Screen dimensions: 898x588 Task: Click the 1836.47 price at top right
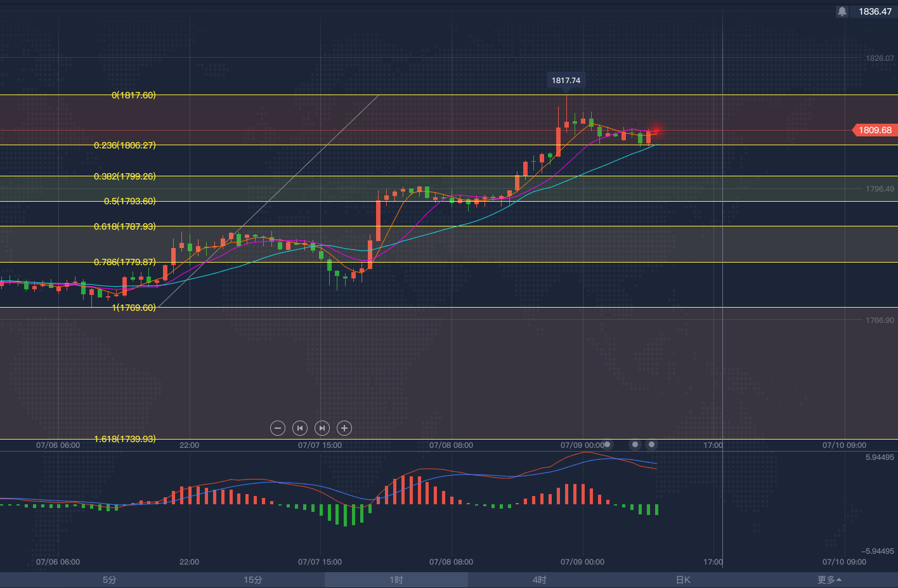pyautogui.click(x=875, y=11)
